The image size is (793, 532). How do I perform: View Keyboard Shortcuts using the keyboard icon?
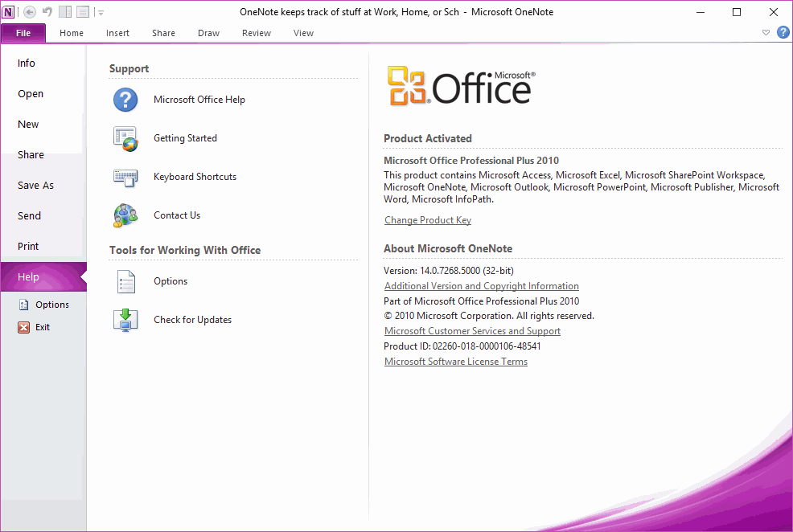(x=125, y=176)
